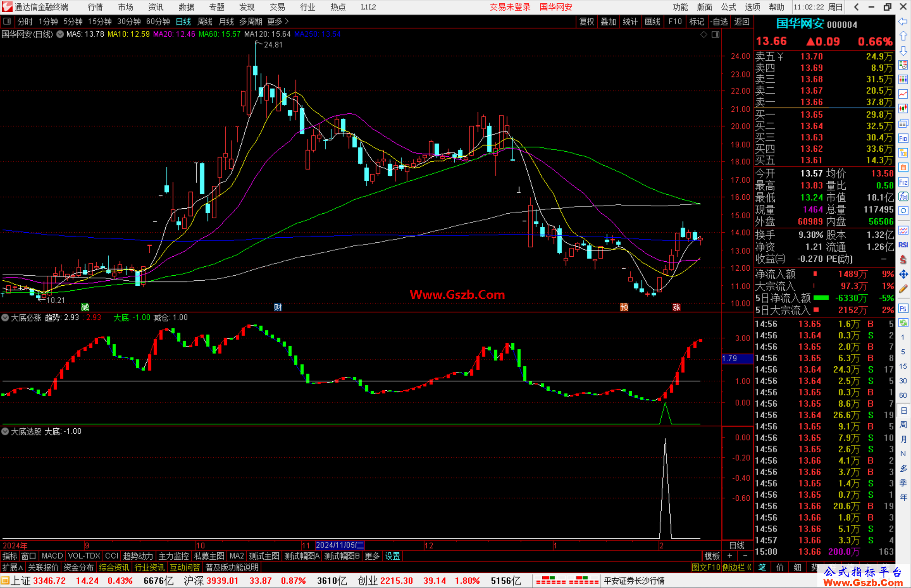Click the 返回 return button

coord(742,21)
